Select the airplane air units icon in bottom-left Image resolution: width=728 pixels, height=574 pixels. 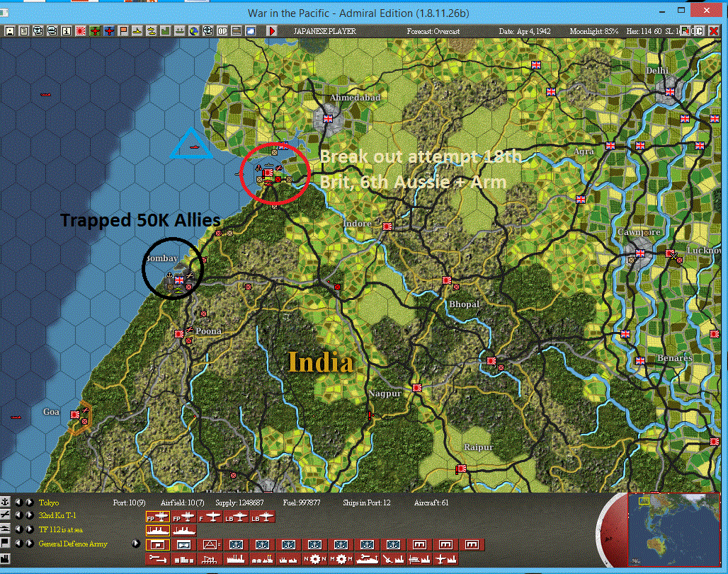(5, 515)
